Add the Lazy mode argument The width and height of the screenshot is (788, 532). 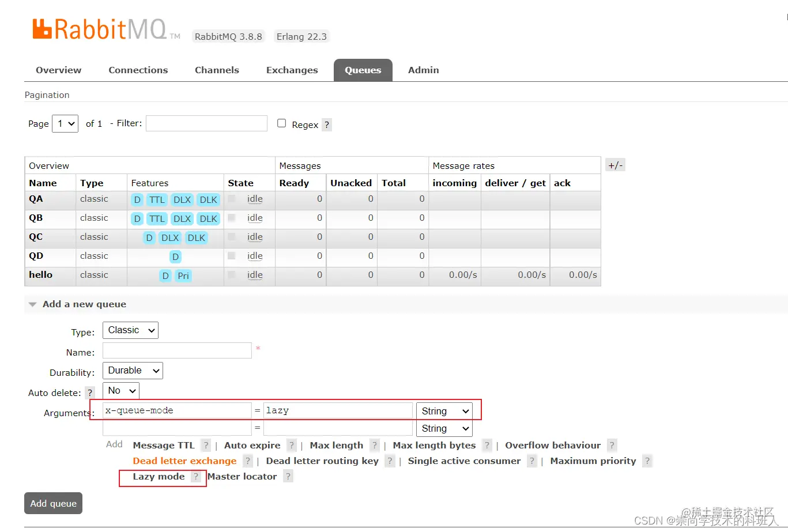point(159,476)
